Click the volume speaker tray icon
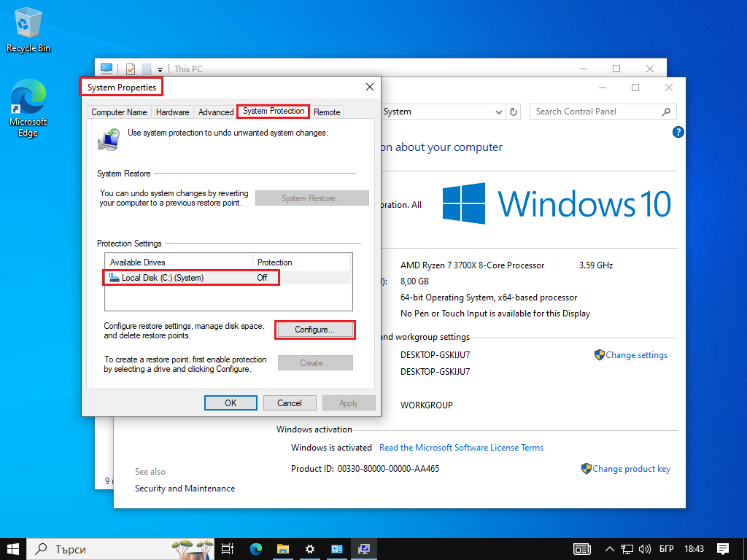 645,549
